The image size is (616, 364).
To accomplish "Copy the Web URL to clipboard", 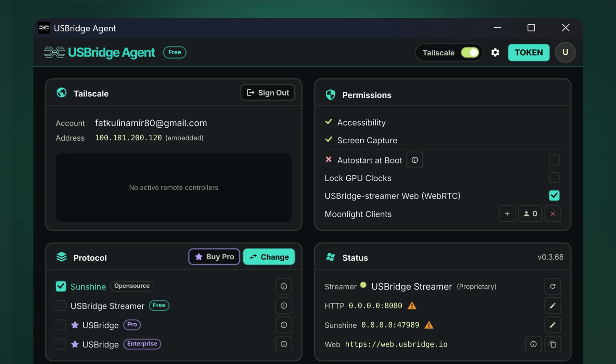I will click(553, 344).
